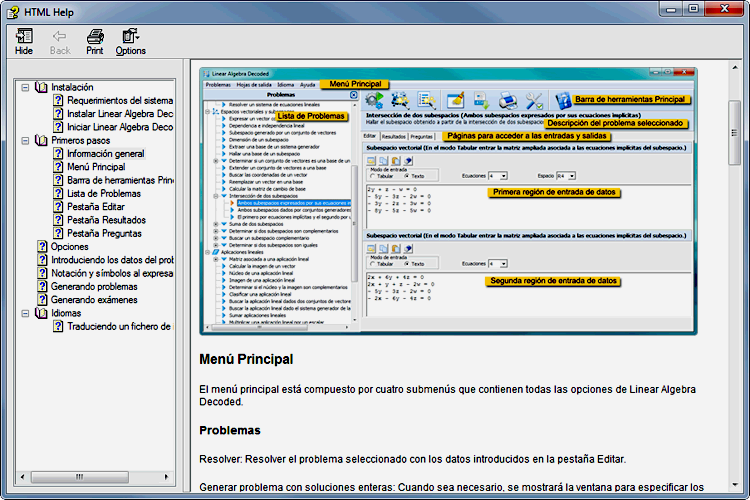Collapse Aplicaciones lineales in the embedded problem list
The image size is (750, 500).
pos(208,252)
